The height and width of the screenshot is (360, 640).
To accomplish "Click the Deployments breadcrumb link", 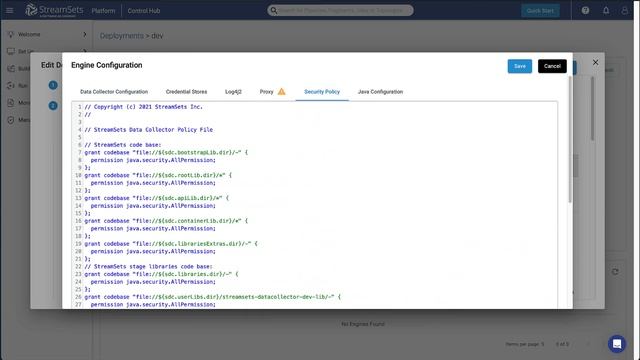I will coord(122,36).
